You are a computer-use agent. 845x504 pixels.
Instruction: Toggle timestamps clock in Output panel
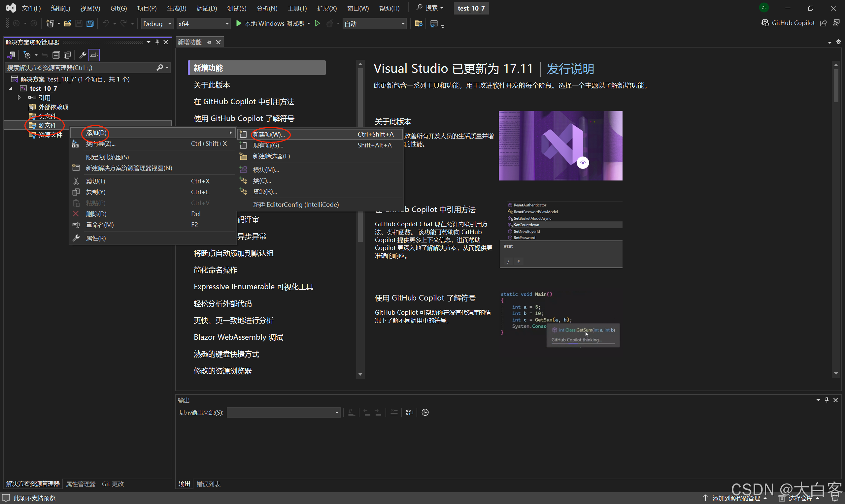(x=425, y=412)
